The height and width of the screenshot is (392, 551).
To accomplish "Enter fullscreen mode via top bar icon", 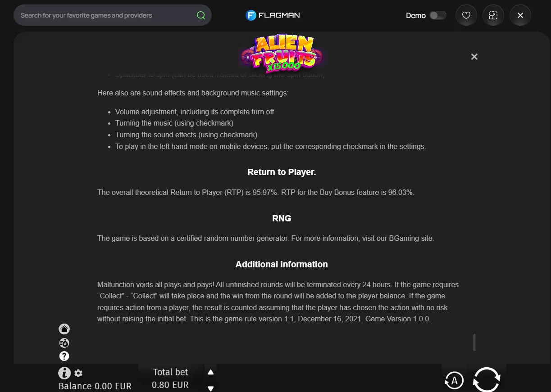I will (493, 15).
